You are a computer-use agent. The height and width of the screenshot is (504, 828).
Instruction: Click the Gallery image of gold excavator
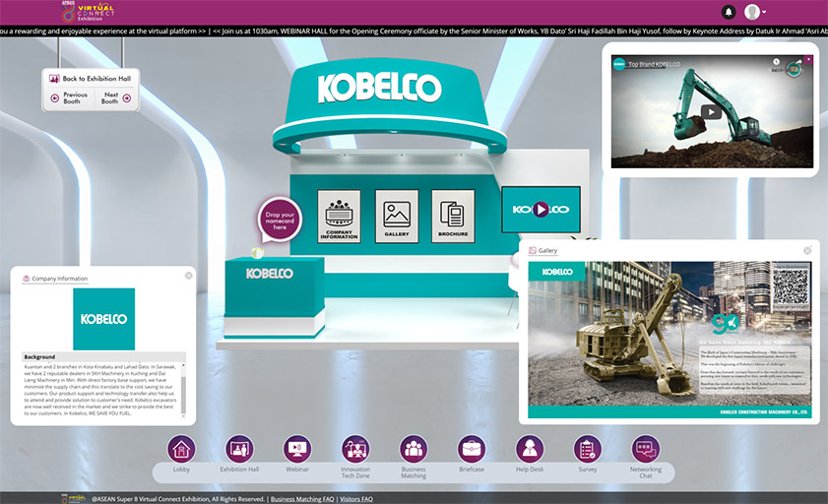click(669, 340)
